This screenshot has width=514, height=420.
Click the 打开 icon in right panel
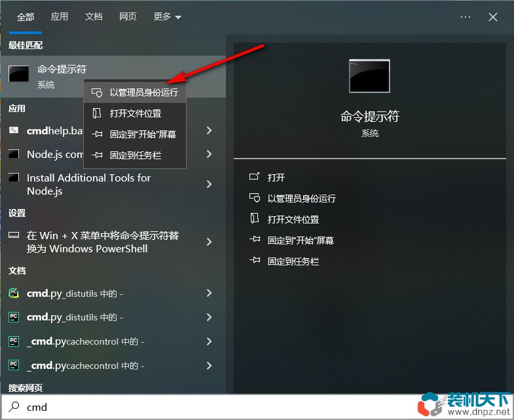pyautogui.click(x=254, y=177)
